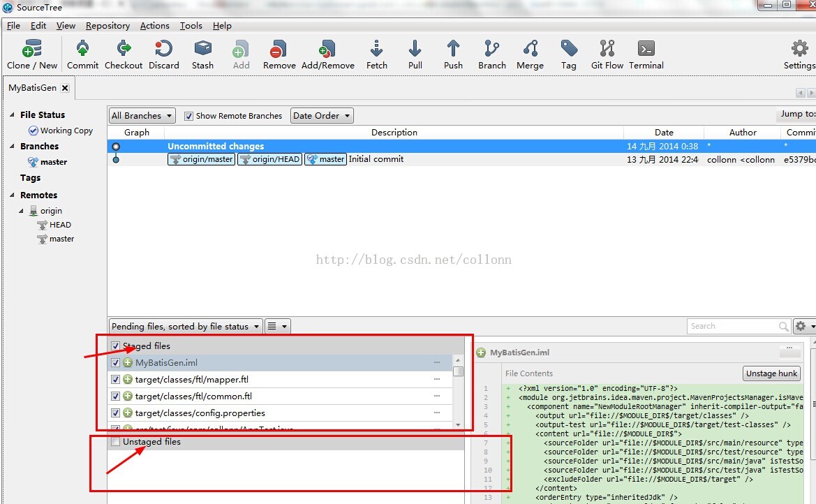Launch the Terminal icon

coord(645,52)
